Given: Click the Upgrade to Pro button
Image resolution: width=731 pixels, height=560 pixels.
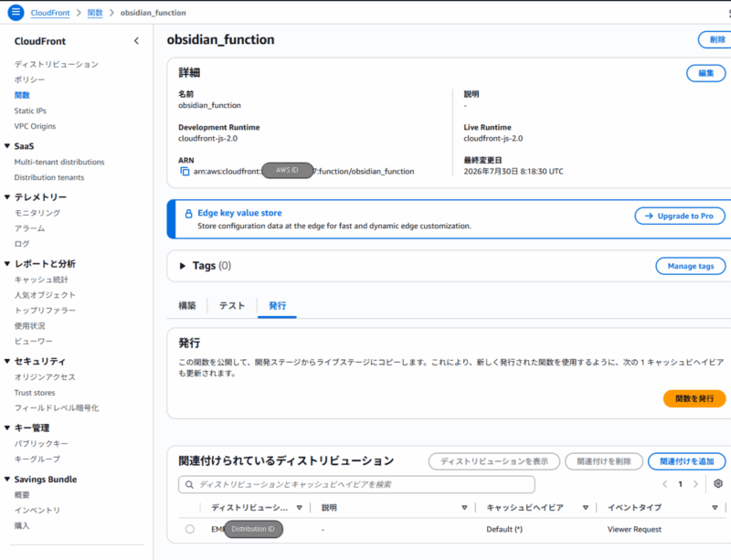Looking at the screenshot, I should (680, 216).
